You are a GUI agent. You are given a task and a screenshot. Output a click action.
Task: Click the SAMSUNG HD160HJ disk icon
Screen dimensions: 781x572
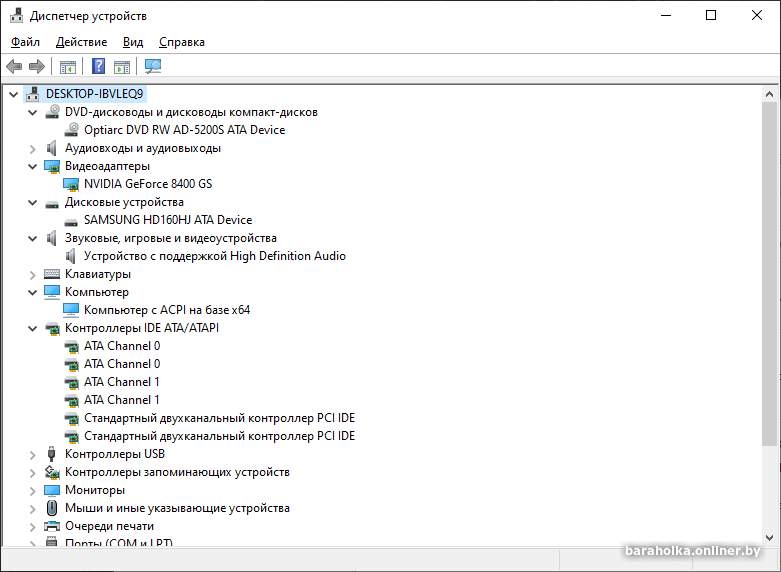pos(71,222)
